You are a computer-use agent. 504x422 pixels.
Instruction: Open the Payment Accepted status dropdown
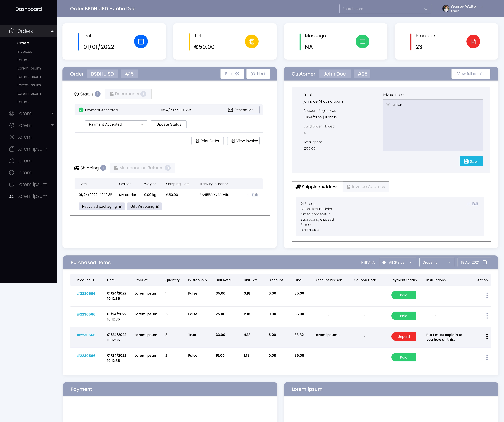point(116,124)
